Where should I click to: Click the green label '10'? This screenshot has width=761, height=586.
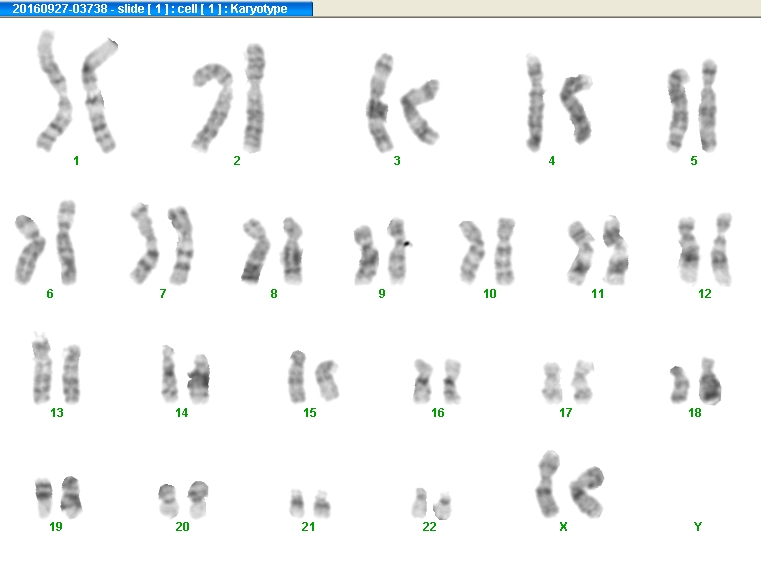click(x=490, y=294)
